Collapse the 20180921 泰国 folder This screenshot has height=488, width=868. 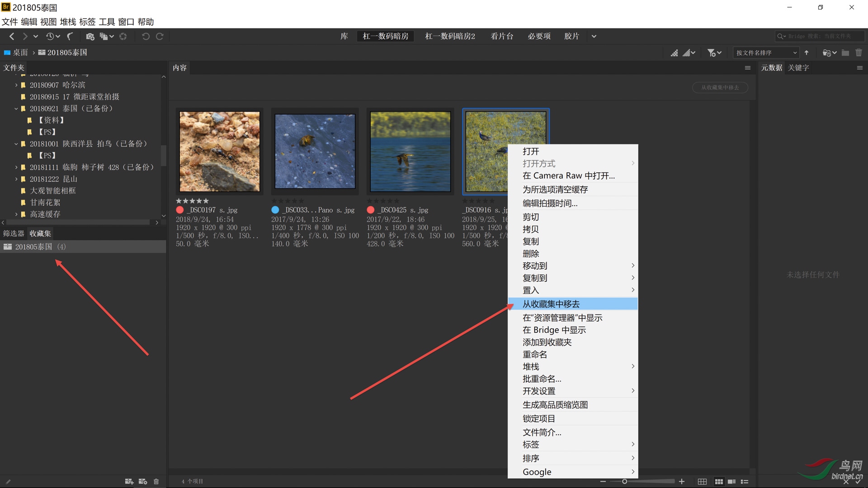pos(16,108)
